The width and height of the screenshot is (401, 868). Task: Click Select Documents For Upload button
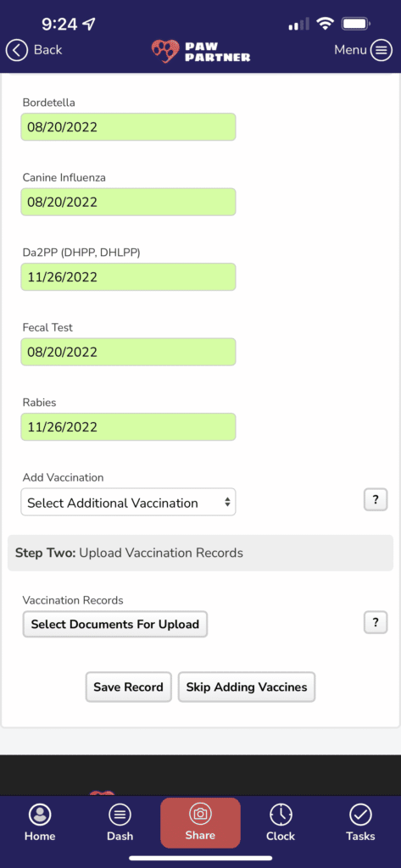tap(115, 625)
